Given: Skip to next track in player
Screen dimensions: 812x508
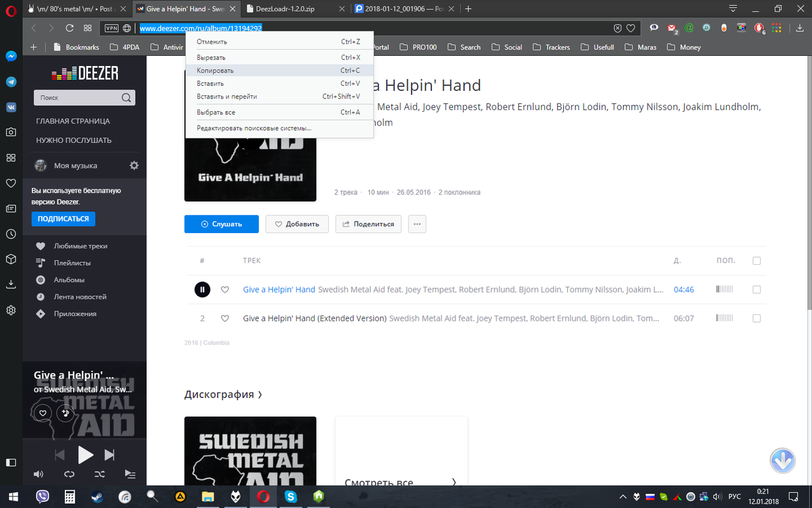Looking at the screenshot, I should [x=110, y=455].
